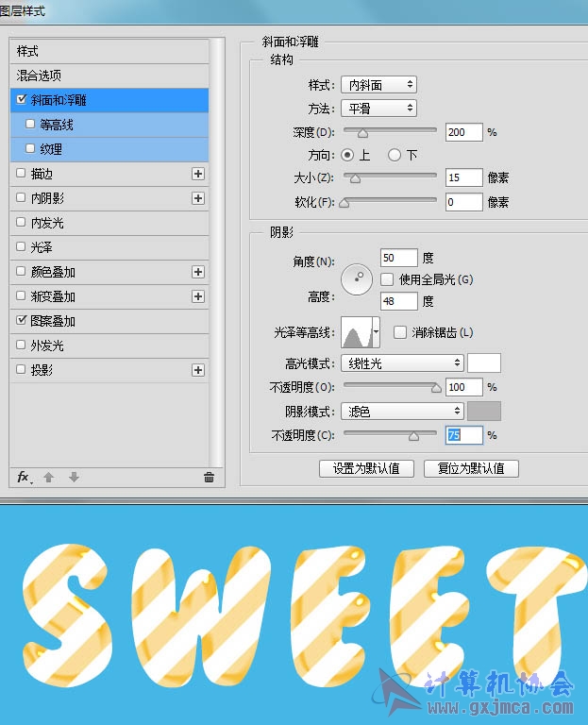Open the 样式 dropdown showing 内斜面
The height and width of the screenshot is (725, 588).
[378, 85]
